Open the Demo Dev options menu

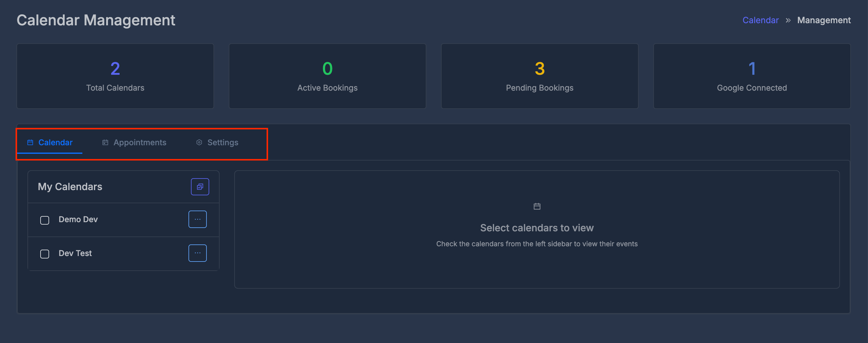tap(197, 219)
